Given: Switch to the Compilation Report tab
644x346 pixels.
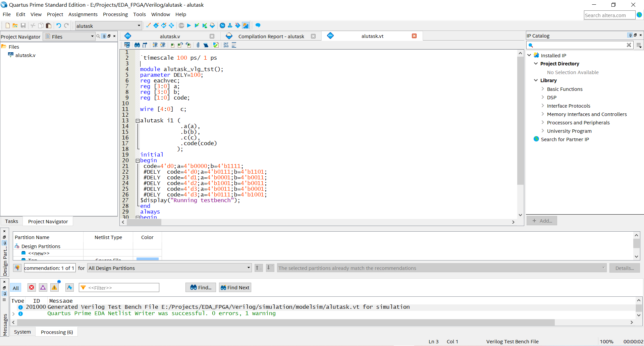Looking at the screenshot, I should point(271,36).
